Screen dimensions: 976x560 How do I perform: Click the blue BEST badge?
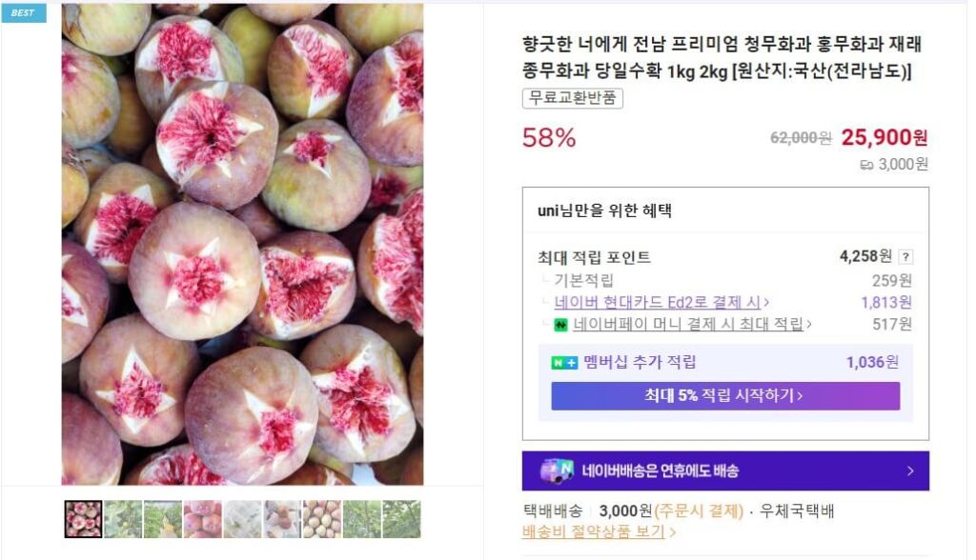[23, 13]
